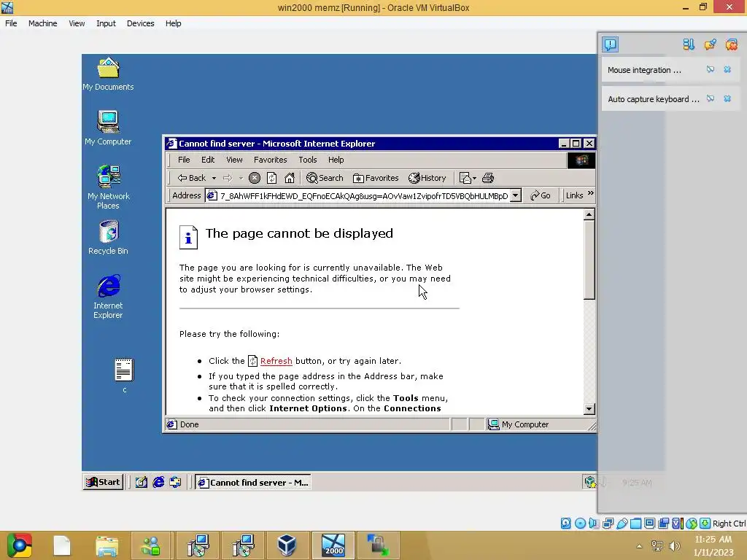Click the page scrollbar up arrow
This screenshot has height=560, width=747.
[x=589, y=215]
